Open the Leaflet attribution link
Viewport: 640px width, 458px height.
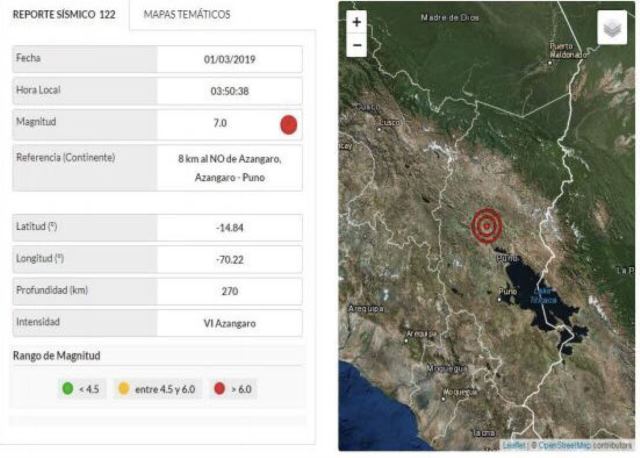[512, 443]
